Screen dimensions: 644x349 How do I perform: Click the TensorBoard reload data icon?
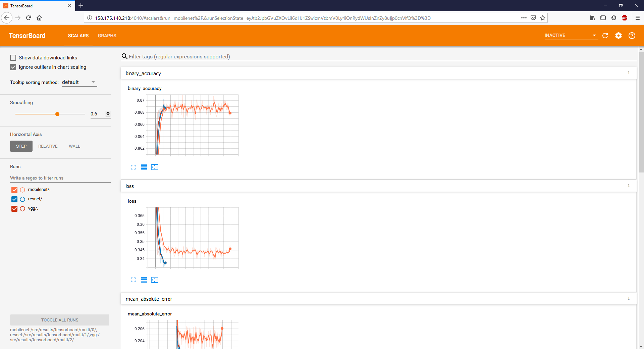click(x=605, y=36)
